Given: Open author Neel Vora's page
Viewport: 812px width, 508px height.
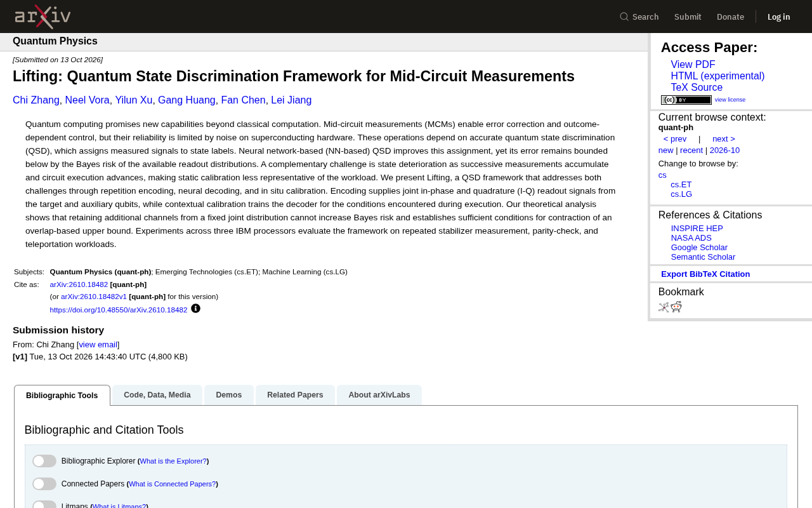Looking at the screenshot, I should click(x=87, y=100).
